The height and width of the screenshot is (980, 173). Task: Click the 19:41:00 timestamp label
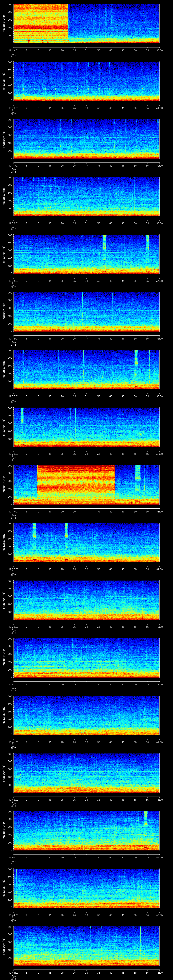click(x=13, y=742)
